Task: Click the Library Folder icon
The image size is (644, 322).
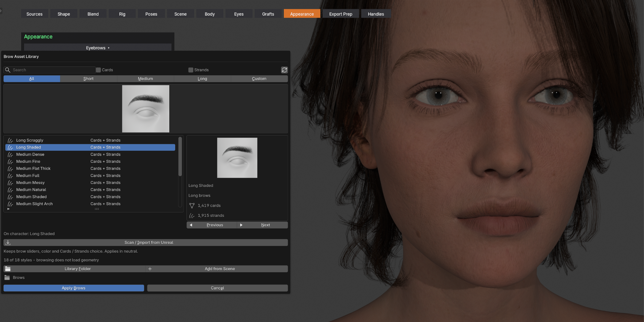Action: click(8, 269)
